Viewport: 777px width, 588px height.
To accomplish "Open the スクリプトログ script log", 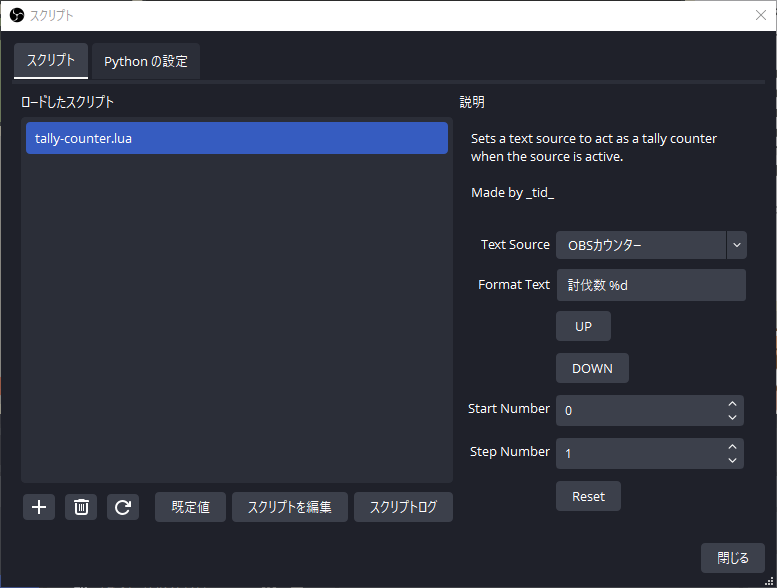I will pyautogui.click(x=404, y=507).
